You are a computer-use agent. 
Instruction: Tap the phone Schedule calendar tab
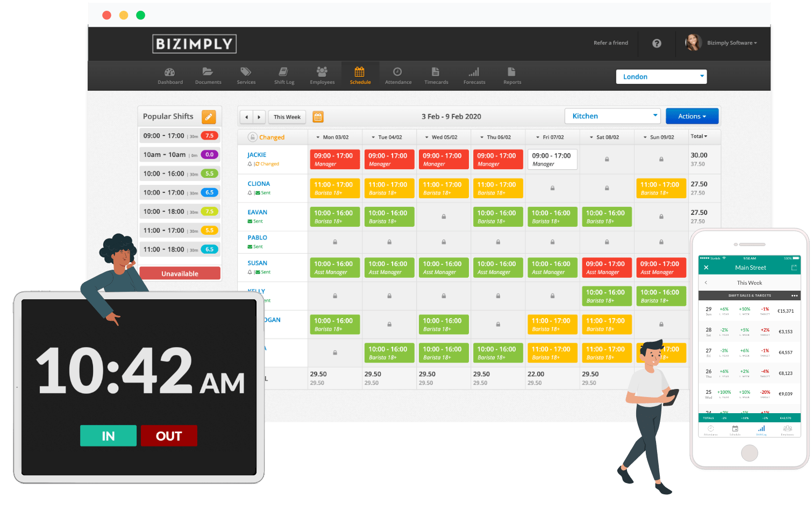735,430
